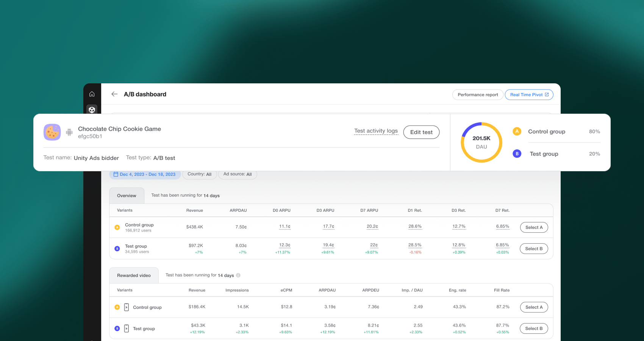Open the Country: All filter
The height and width of the screenshot is (341, 644).
click(x=200, y=174)
